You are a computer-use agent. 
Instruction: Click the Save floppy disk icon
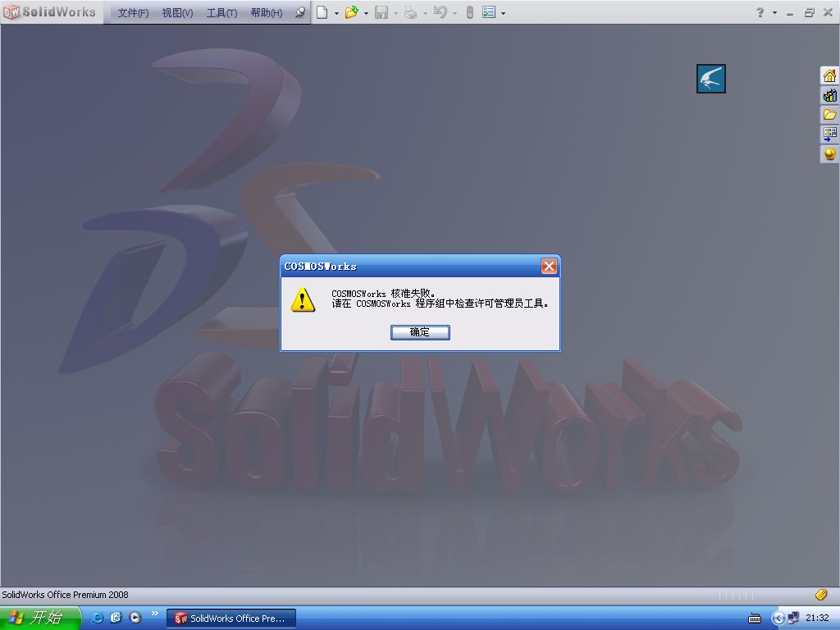381,12
